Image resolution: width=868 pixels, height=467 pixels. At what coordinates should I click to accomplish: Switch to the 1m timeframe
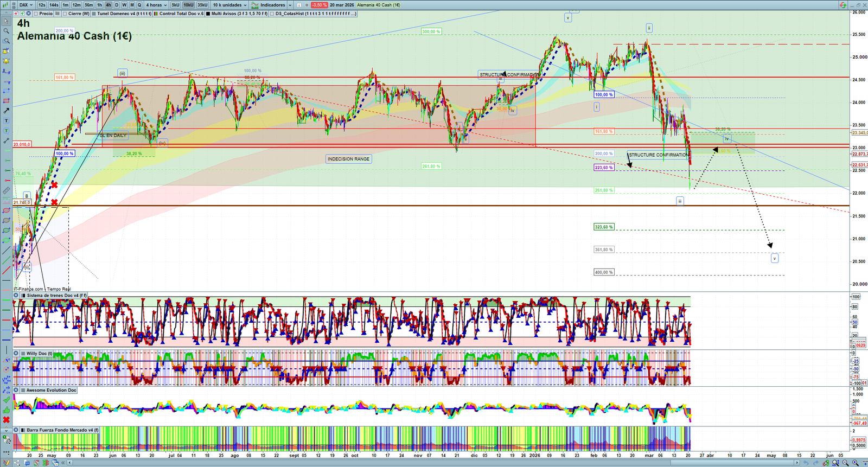(66, 5)
